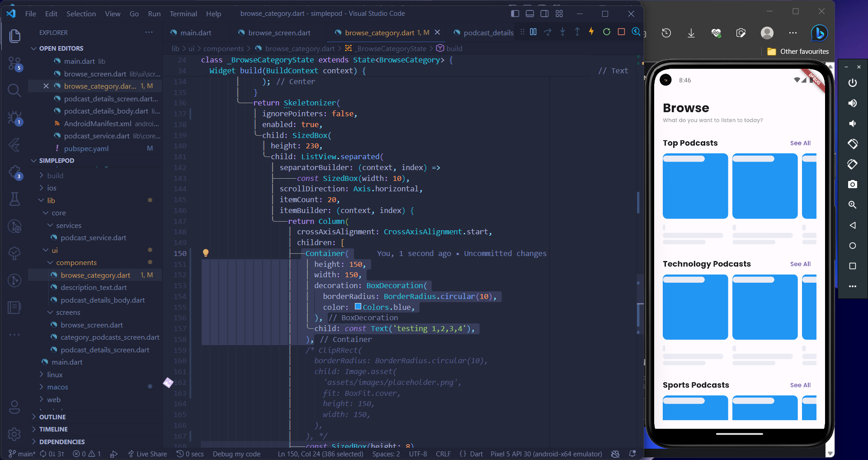Expand the OUTLINE section

[x=51, y=417]
